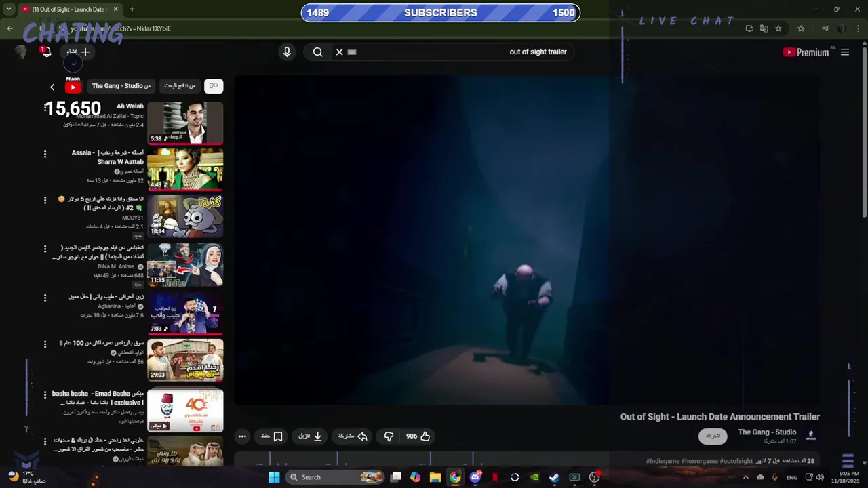Click the Share arrow button
868x488 pixels.
click(353, 436)
